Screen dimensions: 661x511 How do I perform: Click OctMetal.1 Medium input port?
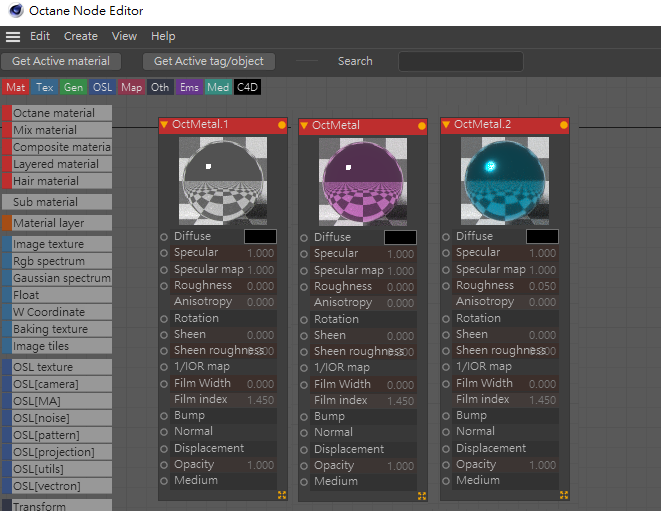point(164,481)
